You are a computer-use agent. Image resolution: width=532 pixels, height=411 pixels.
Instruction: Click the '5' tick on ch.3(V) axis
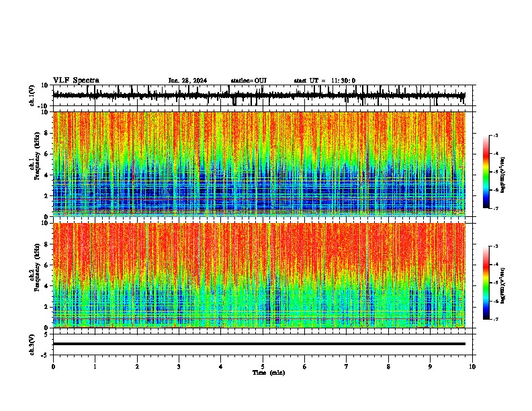pyautogui.click(x=47, y=334)
